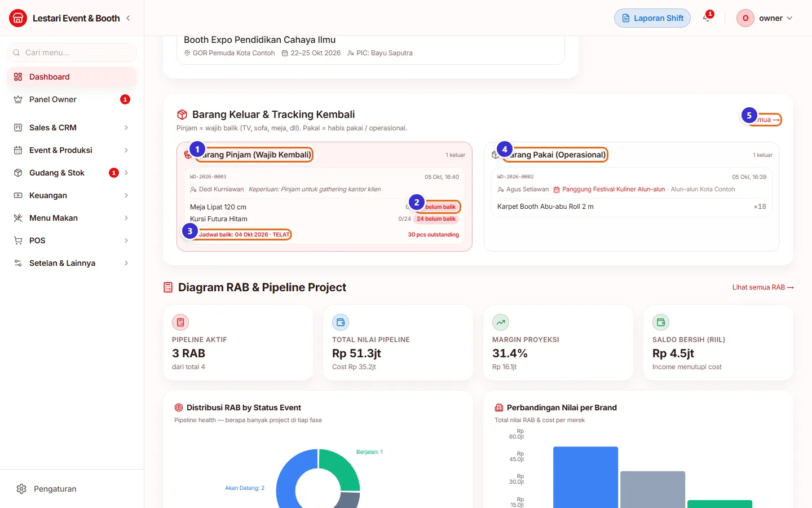This screenshot has height=508, width=812.
Task: Go to Dashboard menu
Action: coord(72,77)
